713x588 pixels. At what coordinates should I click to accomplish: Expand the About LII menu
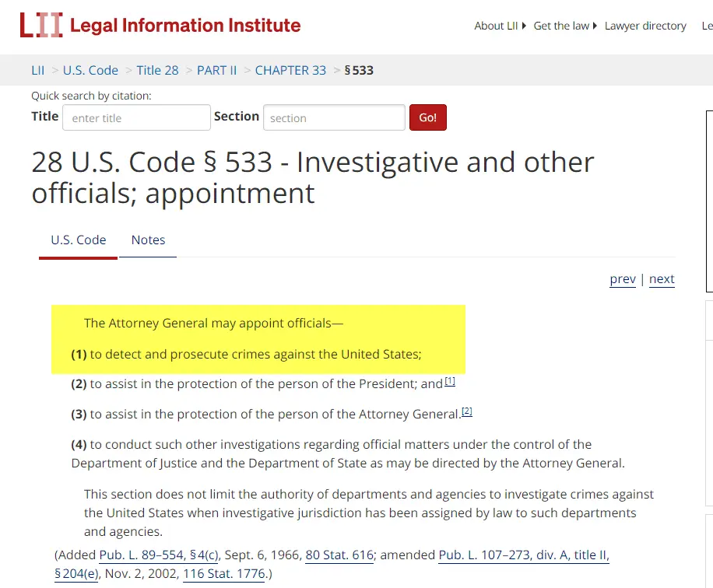(500, 26)
